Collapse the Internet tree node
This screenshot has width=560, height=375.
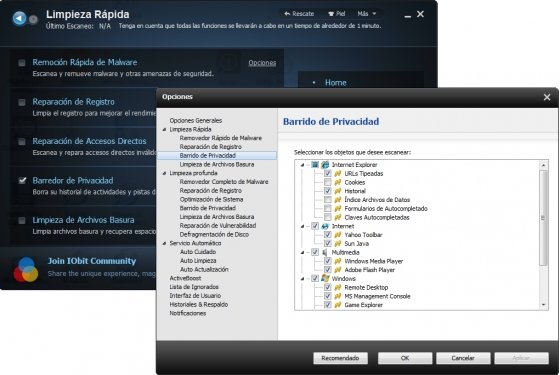click(302, 226)
